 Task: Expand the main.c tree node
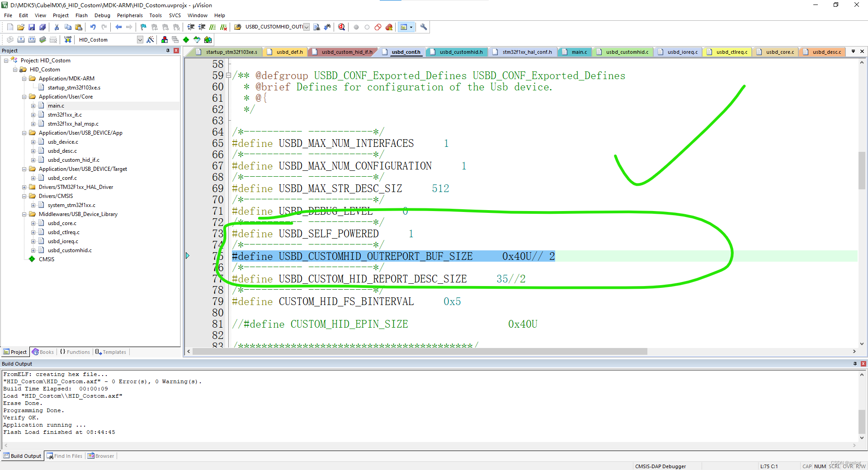[x=33, y=105]
